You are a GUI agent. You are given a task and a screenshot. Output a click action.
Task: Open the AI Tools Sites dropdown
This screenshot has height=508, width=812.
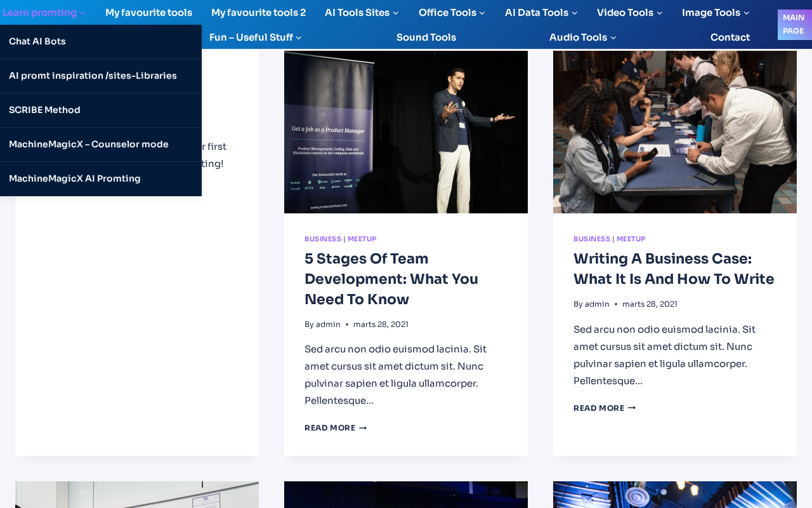click(x=362, y=13)
